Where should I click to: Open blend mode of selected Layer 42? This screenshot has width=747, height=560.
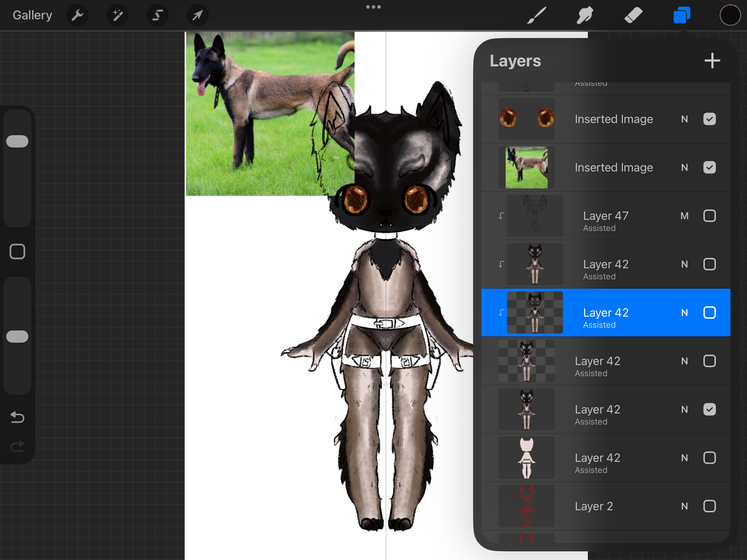(x=684, y=313)
